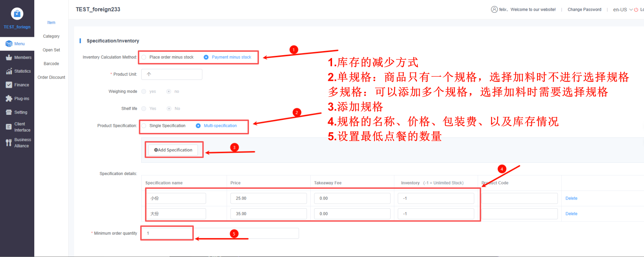
Task: Choose Multi-specification radio option
Action: pyautogui.click(x=198, y=126)
